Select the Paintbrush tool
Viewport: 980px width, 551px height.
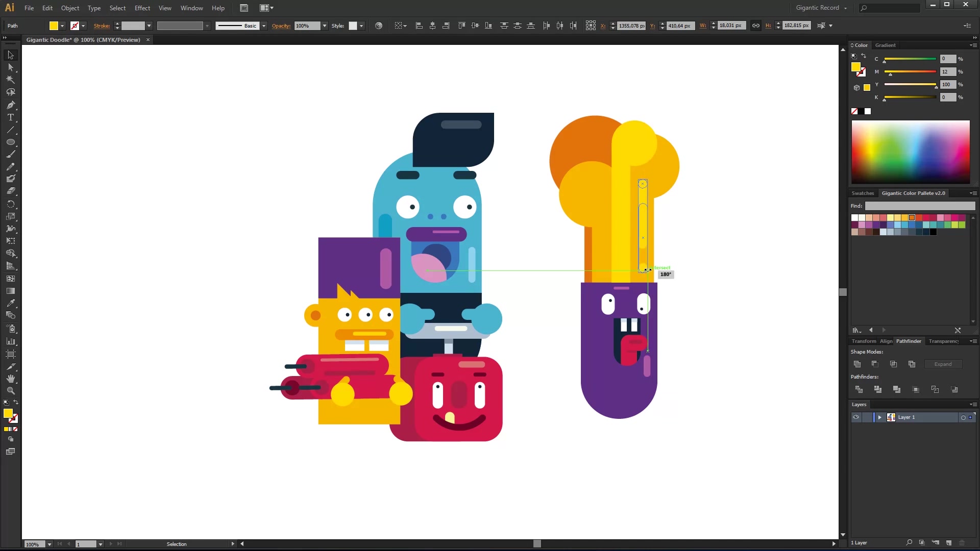(x=10, y=155)
